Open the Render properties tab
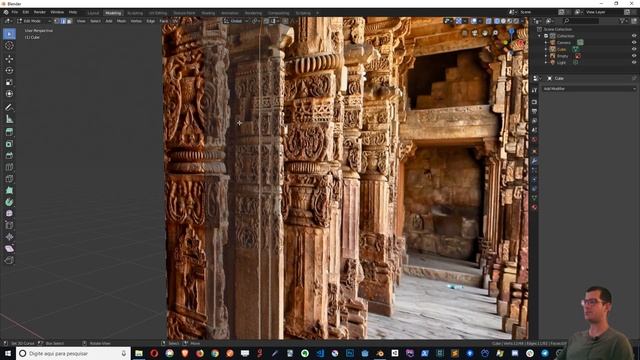This screenshot has height=360, width=640. pos(534,102)
